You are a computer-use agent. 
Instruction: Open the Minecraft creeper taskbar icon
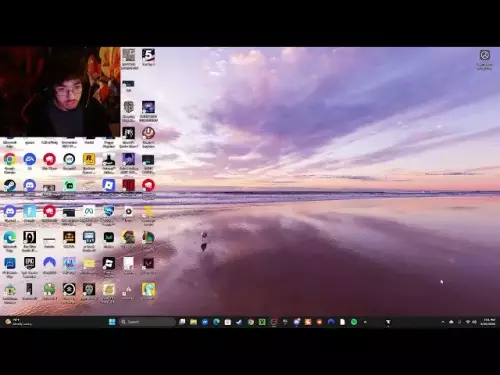(x=262, y=322)
